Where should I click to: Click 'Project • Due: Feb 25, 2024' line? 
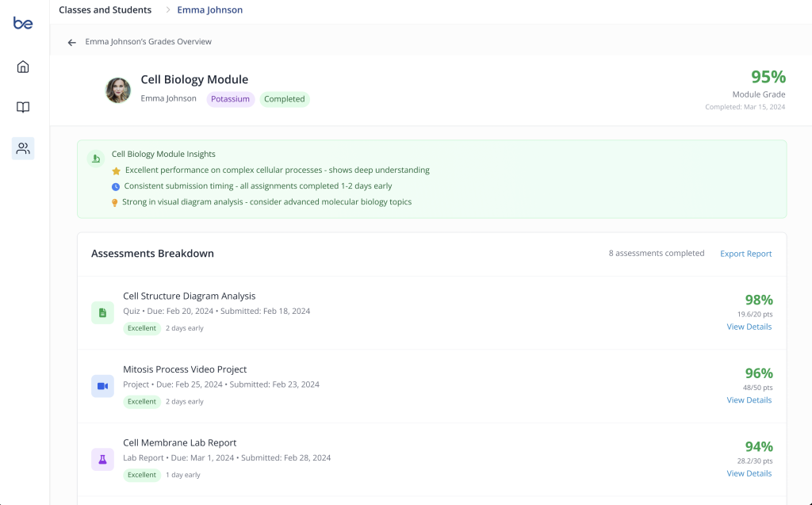click(x=221, y=384)
